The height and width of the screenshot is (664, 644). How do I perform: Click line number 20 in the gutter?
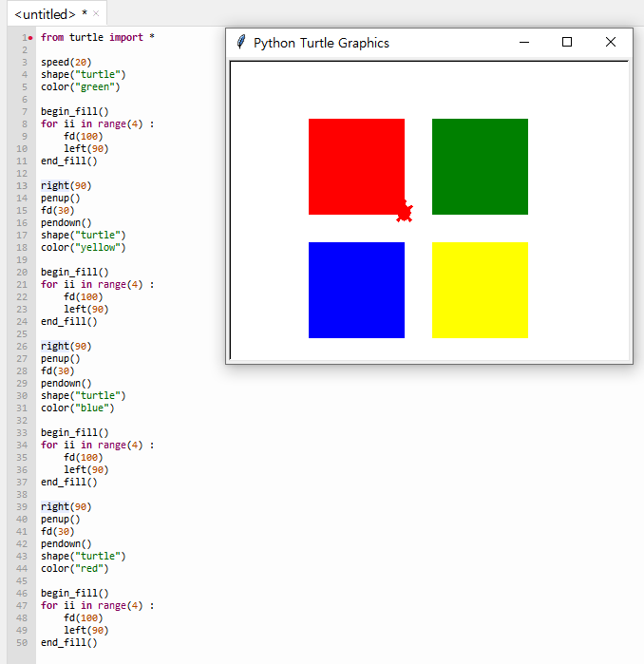(22, 273)
